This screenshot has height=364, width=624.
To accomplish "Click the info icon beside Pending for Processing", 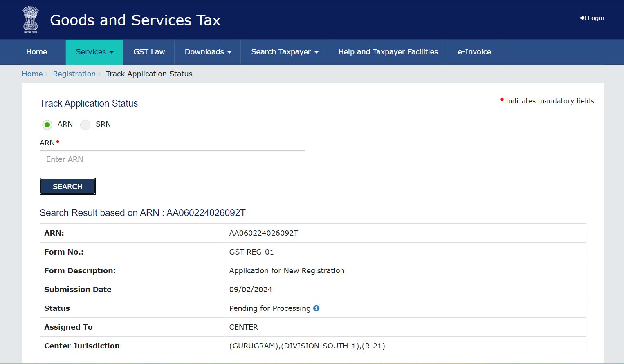I will (x=316, y=308).
